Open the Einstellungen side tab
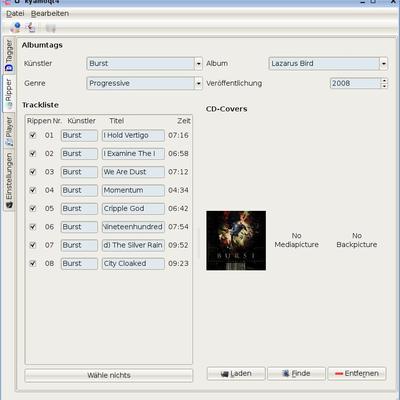Viewport: 400px width, 400px height. pyautogui.click(x=9, y=180)
